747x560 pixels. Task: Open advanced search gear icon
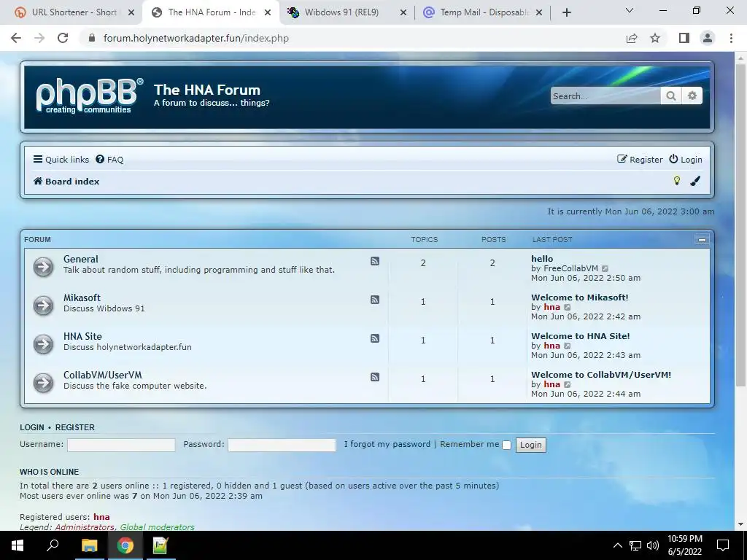692,96
